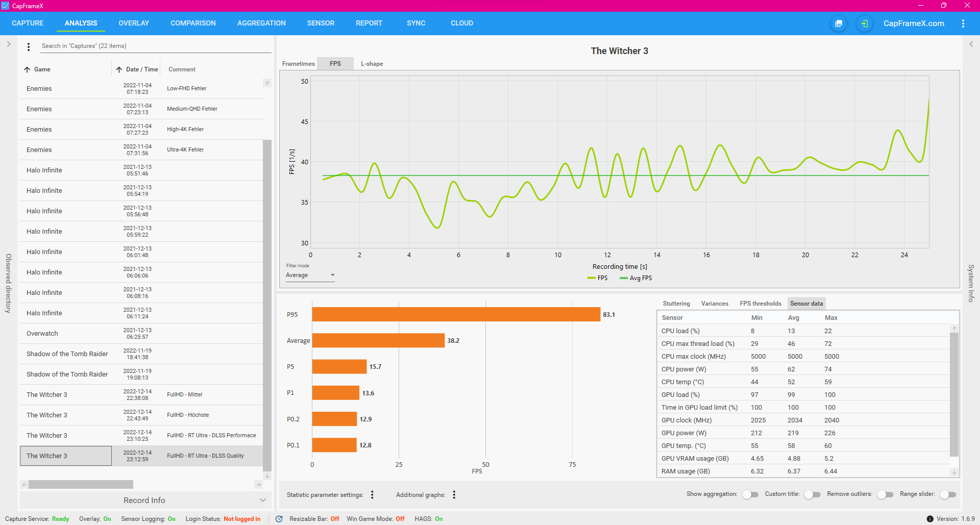The height and width of the screenshot is (525, 980).
Task: Show the FPS thresholds tab
Action: tap(761, 304)
